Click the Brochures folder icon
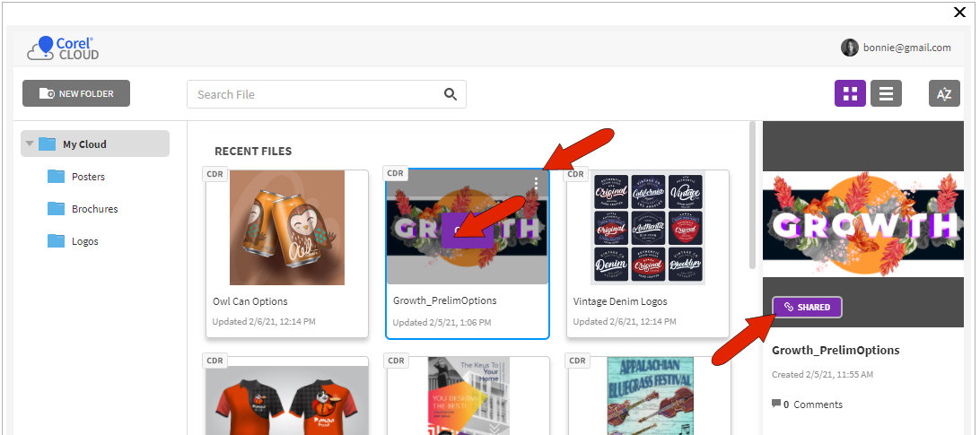The image size is (980, 435). [57, 209]
